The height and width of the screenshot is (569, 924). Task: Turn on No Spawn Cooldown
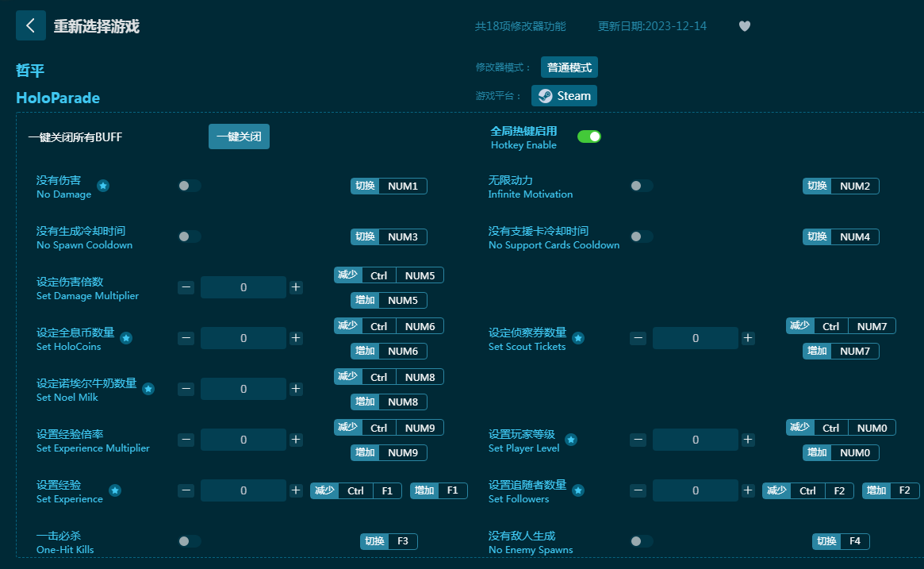(189, 236)
